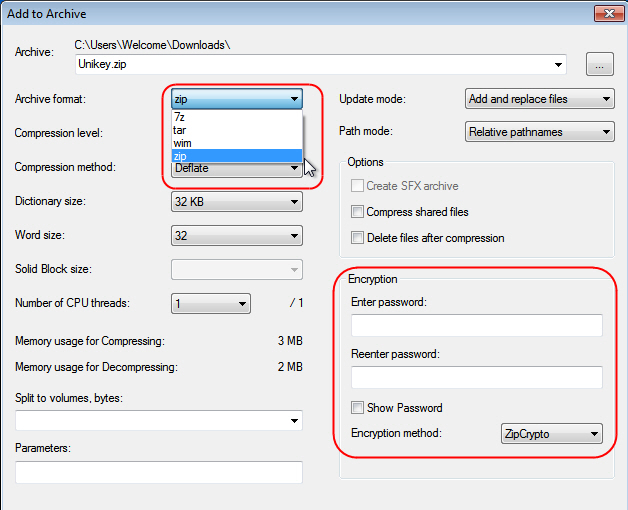
Task: Tick Delete files after compression
Action: pyautogui.click(x=357, y=238)
